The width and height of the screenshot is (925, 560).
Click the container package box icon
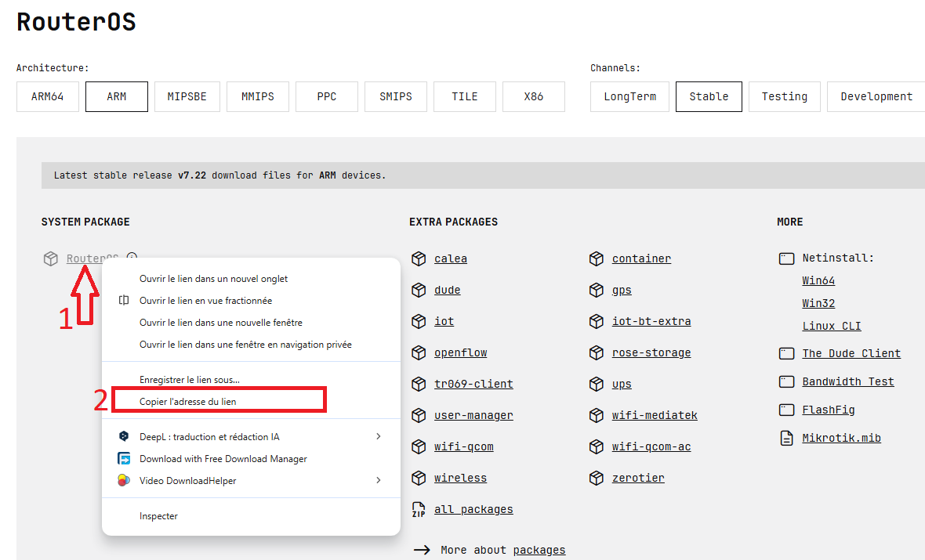click(x=597, y=259)
